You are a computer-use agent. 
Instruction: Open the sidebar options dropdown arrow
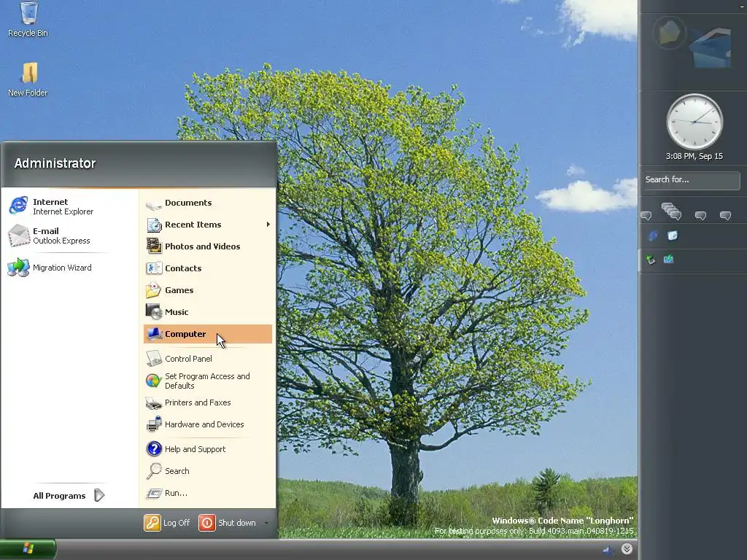point(742,7)
